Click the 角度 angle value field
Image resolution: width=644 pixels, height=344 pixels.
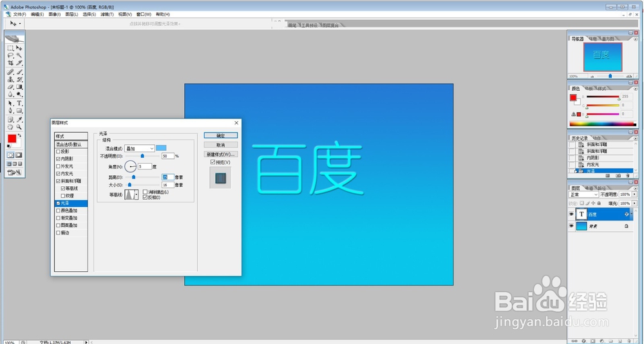coord(145,166)
